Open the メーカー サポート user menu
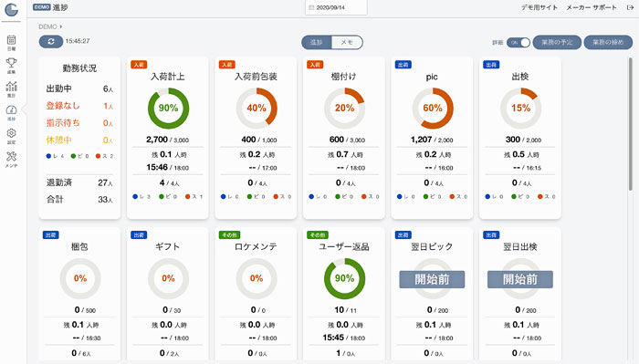This screenshot has height=364, width=639. tap(592, 7)
